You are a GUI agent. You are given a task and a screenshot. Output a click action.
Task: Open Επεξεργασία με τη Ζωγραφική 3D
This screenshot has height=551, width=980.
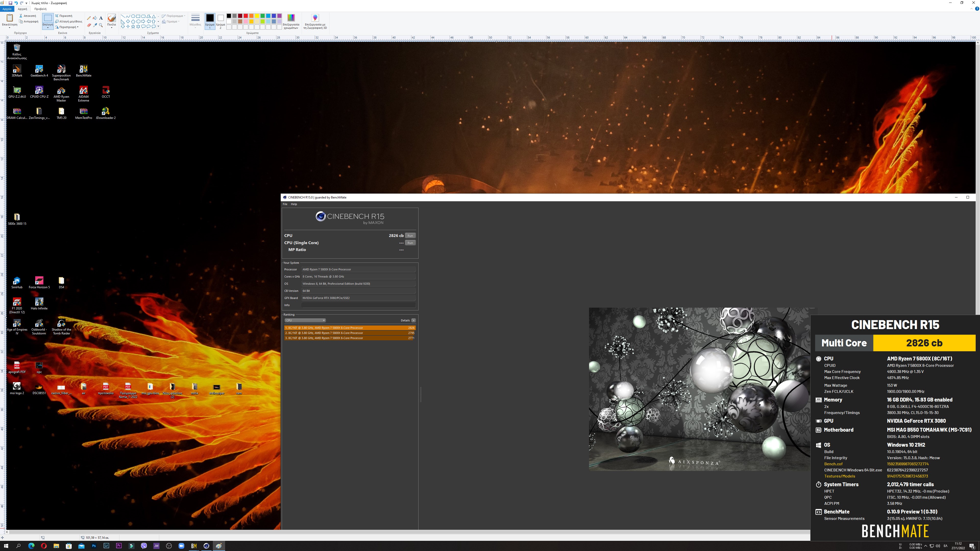point(315,22)
